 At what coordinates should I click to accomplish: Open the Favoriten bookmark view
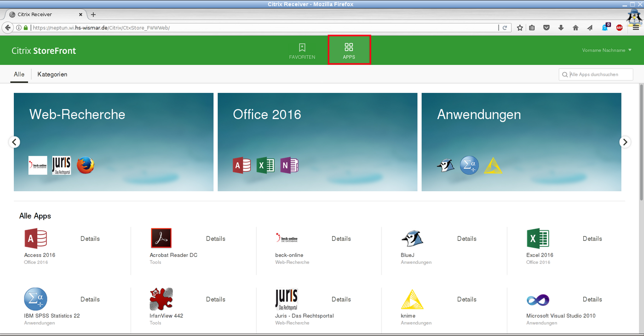click(x=302, y=51)
